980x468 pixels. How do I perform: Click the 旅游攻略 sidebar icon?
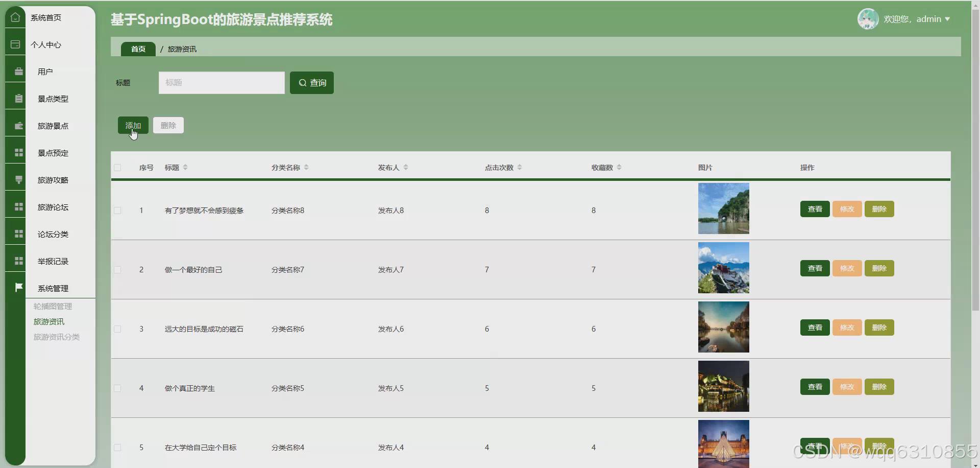(x=18, y=179)
